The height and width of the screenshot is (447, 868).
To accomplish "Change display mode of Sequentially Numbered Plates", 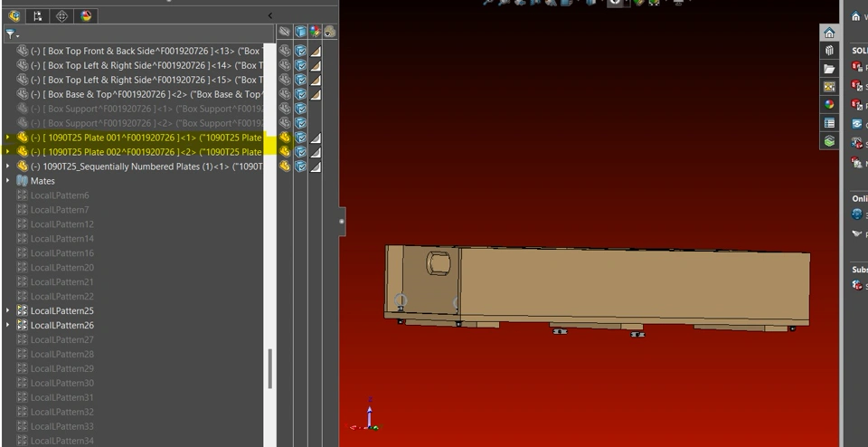I will point(300,166).
